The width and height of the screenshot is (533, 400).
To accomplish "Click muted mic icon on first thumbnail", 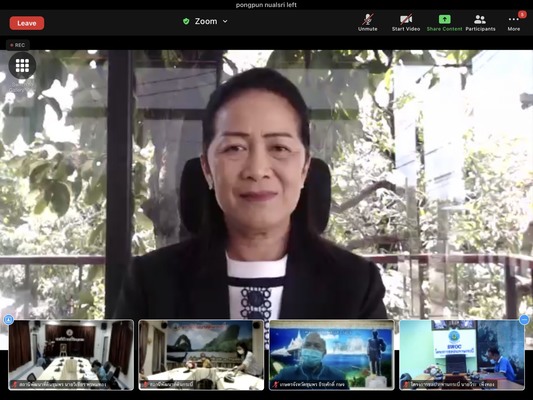I will tap(15, 384).
